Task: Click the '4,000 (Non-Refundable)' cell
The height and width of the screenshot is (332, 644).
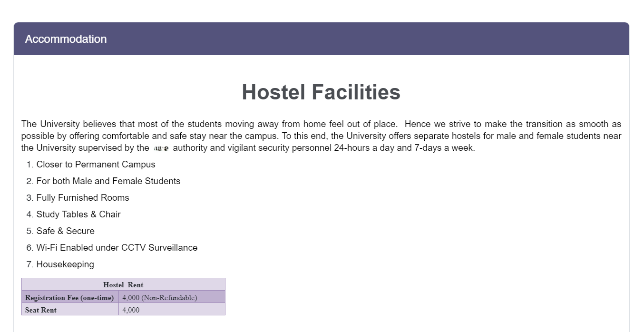Action: [172, 297]
